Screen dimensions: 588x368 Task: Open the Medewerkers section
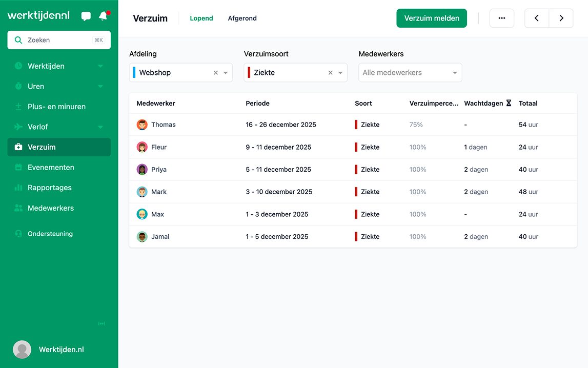click(50, 208)
